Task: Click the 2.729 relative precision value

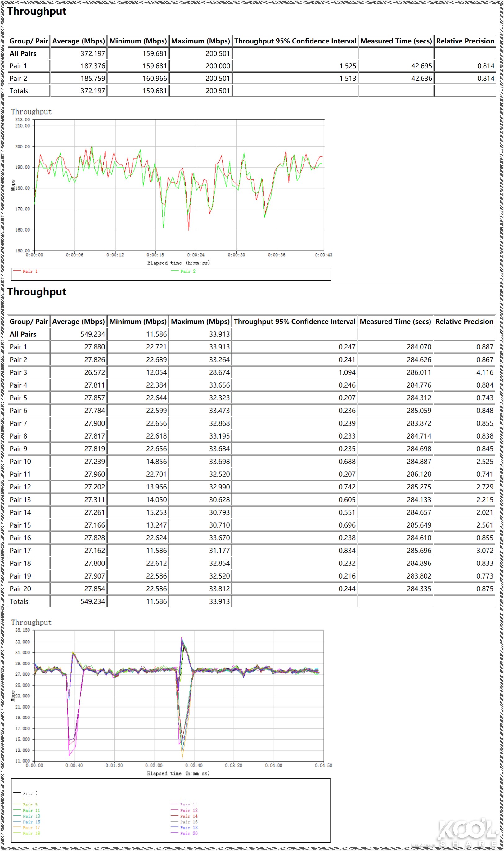Action: pos(485,487)
